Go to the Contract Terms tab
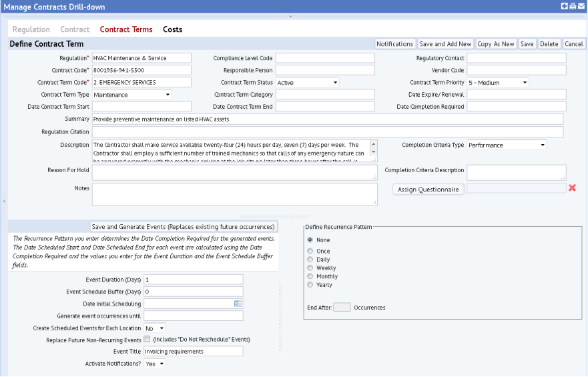 click(x=126, y=29)
